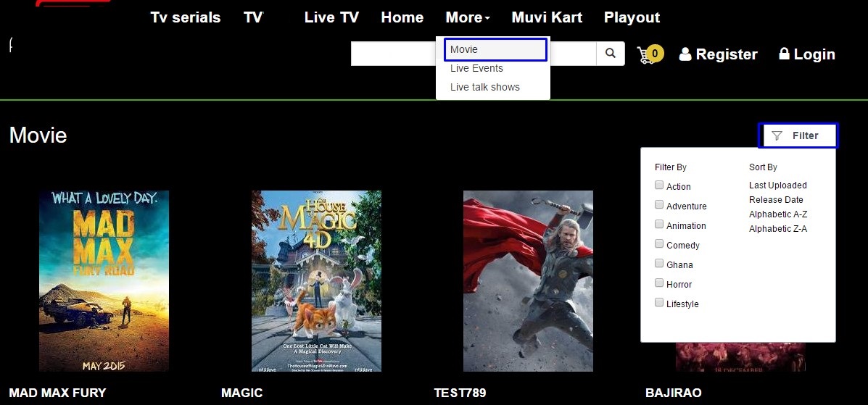
Task: Click the Login link
Action: 807,54
